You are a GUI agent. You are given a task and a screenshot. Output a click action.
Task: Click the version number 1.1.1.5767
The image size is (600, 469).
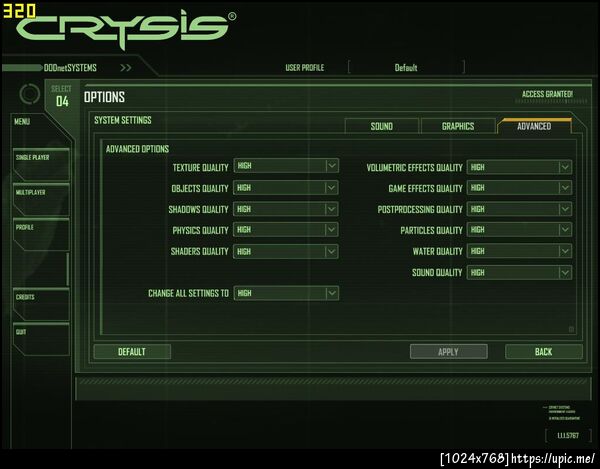(568, 435)
